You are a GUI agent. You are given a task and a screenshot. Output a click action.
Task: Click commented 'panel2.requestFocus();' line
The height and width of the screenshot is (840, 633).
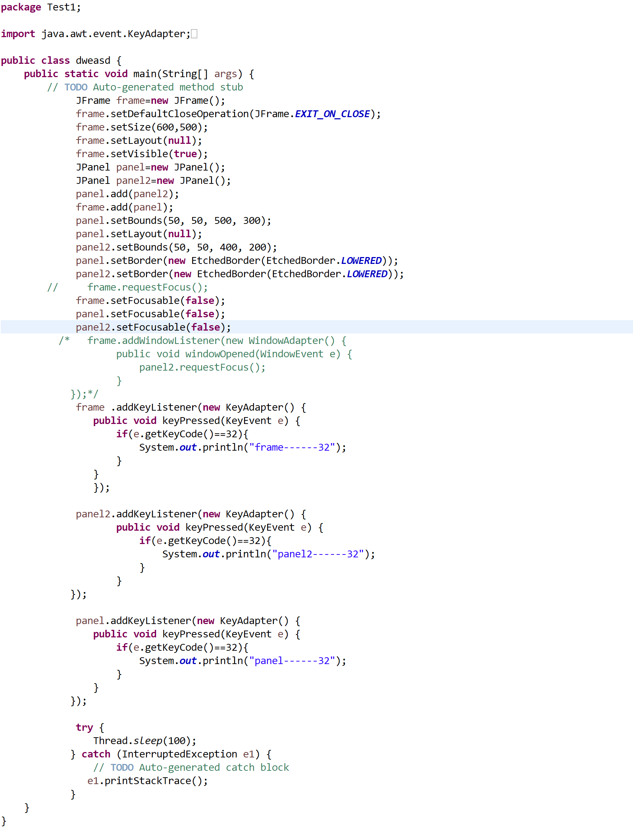tap(202, 367)
